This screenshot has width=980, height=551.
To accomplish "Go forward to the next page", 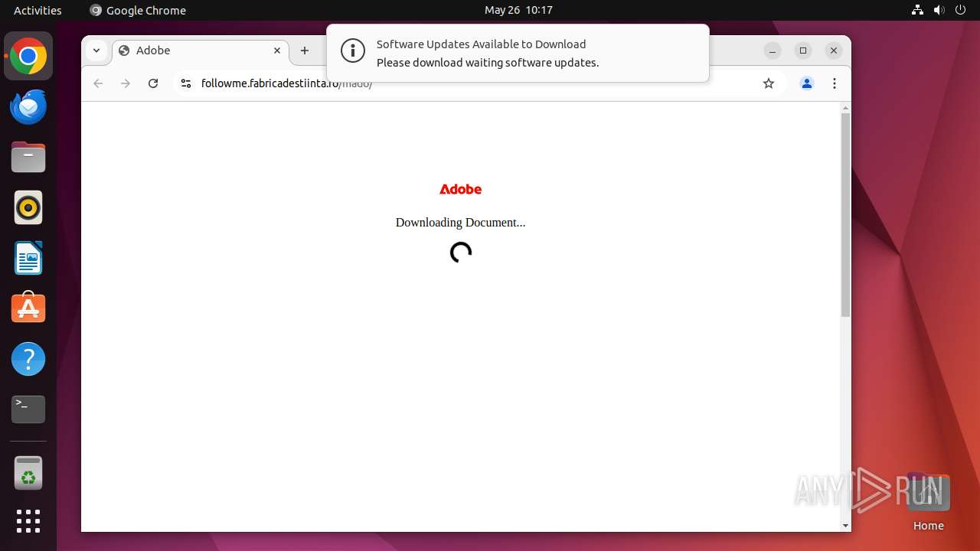I will click(x=126, y=83).
